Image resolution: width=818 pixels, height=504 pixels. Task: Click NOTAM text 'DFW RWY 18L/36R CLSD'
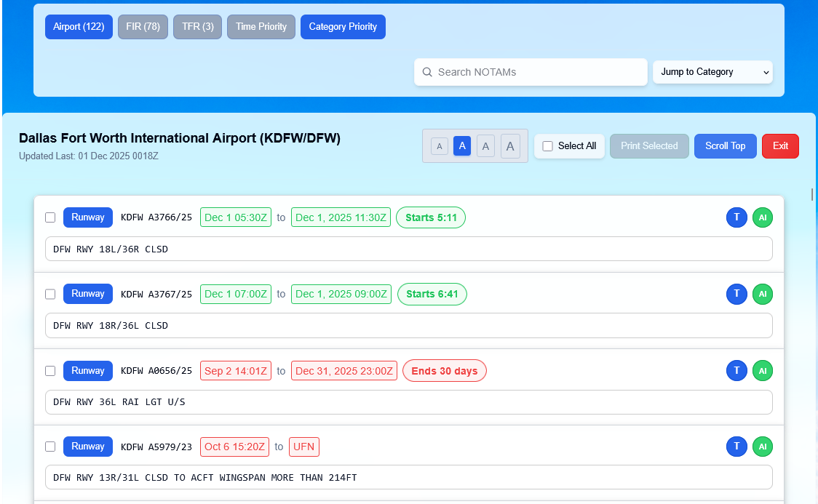click(111, 249)
